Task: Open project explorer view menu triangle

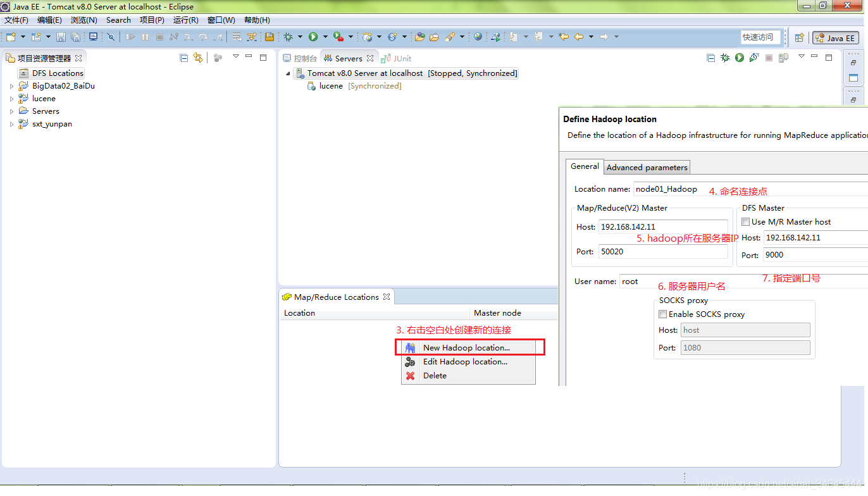Action: click(x=236, y=57)
